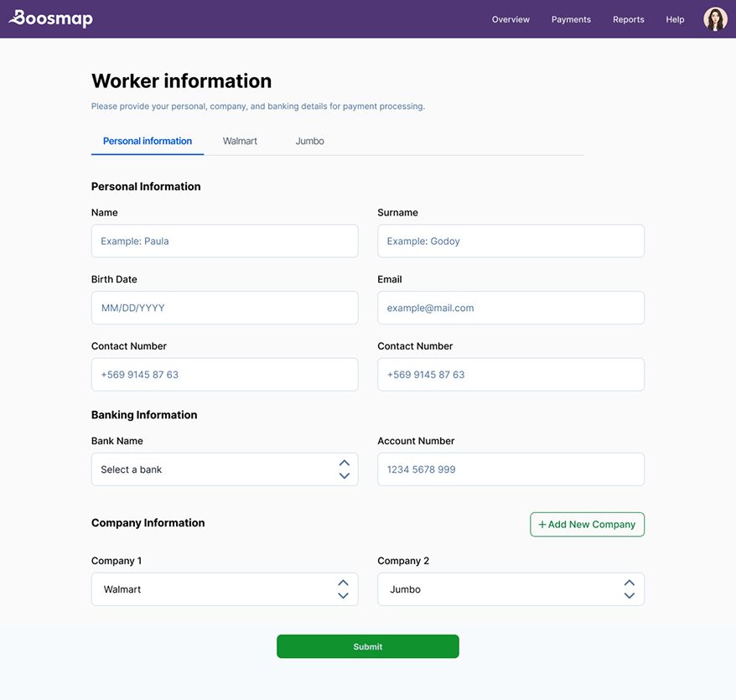Viewport: 736px width, 700px height.
Task: Open the Bank Name dropdown
Action: click(225, 469)
